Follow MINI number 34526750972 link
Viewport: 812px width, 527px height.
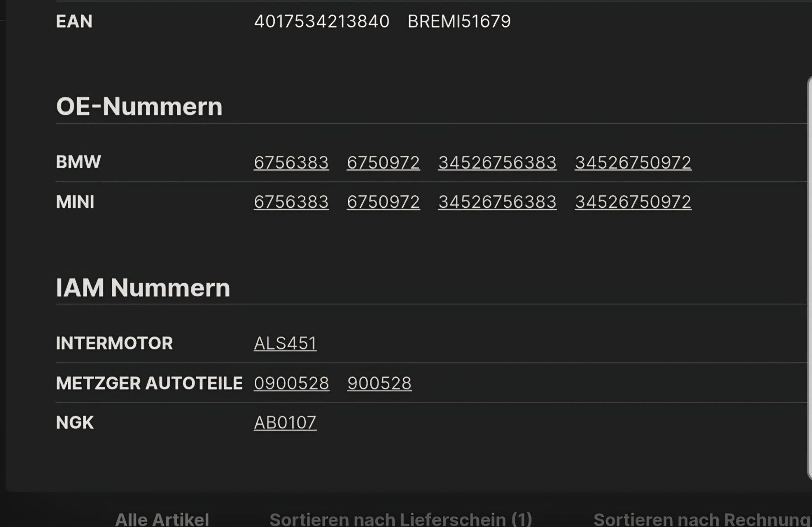[x=633, y=202]
